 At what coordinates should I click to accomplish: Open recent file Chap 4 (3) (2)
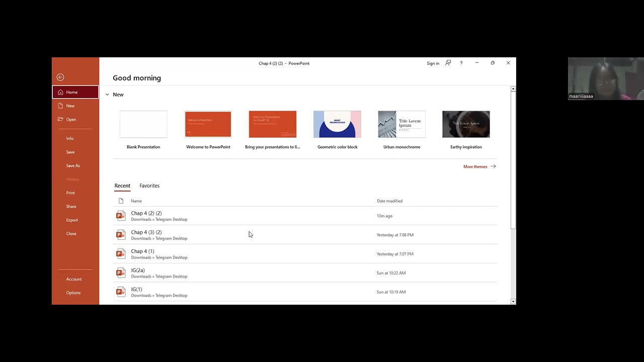point(305,235)
